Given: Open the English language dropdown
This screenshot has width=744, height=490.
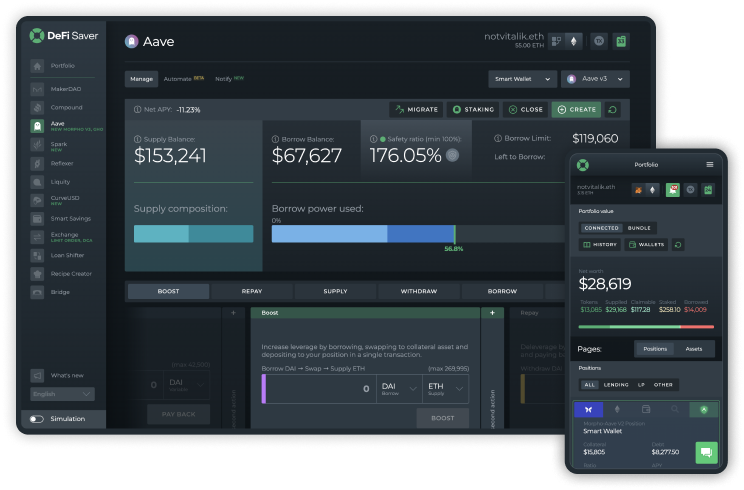Looking at the screenshot, I should [62, 394].
